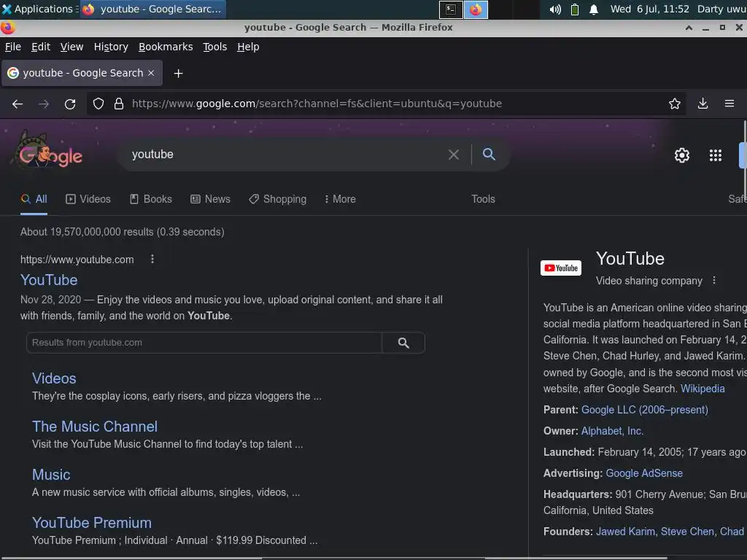747x560 pixels.
Task: Click the Firefox URL address bar
Action: point(386,104)
